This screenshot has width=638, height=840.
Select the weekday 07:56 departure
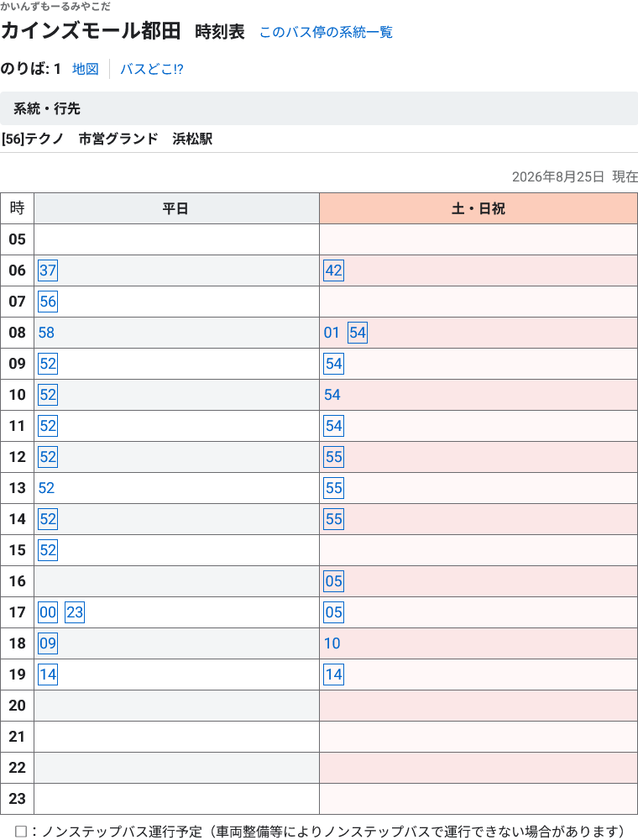48,302
